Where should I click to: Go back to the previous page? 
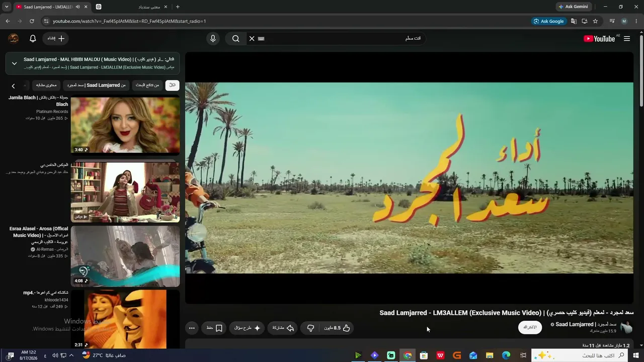(8, 21)
